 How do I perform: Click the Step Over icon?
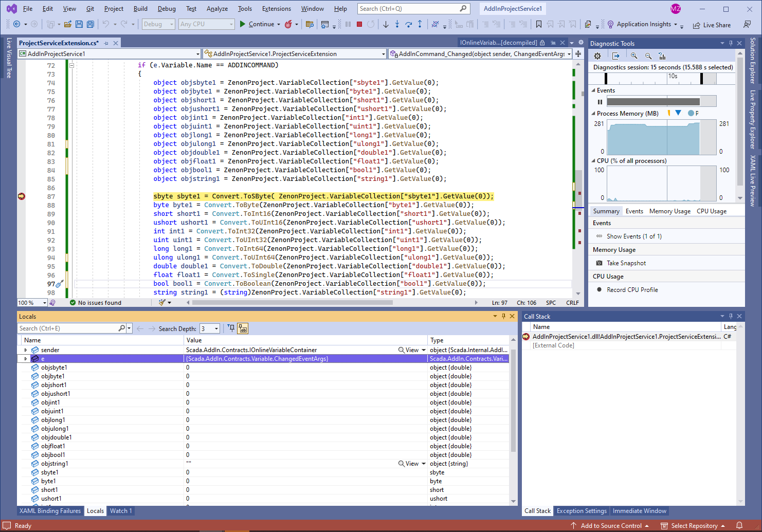408,24
